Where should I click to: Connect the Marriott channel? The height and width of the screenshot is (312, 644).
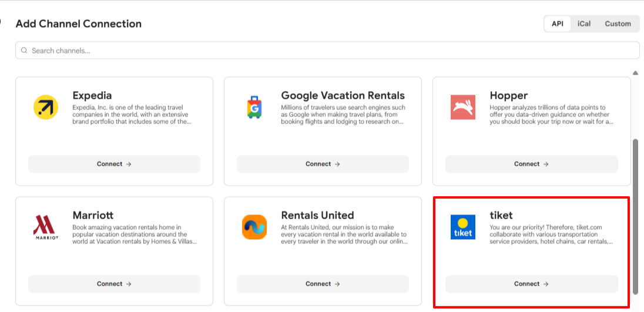pyautogui.click(x=114, y=284)
